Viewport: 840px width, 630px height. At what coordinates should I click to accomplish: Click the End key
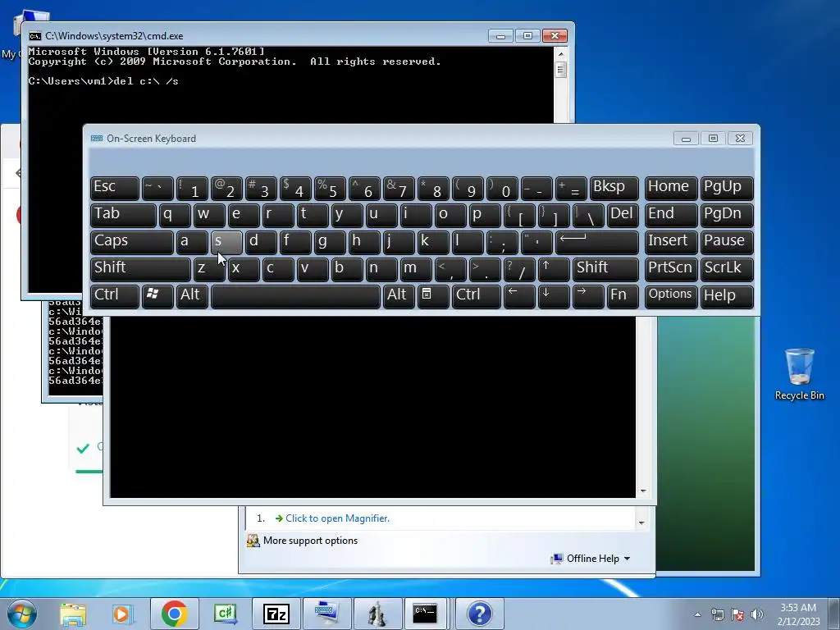point(671,216)
